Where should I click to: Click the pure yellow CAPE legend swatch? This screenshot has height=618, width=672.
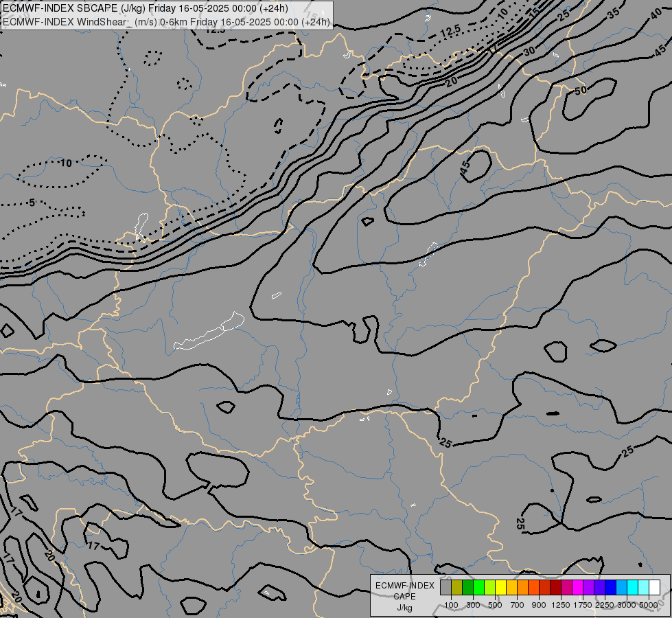pyautogui.click(x=500, y=587)
